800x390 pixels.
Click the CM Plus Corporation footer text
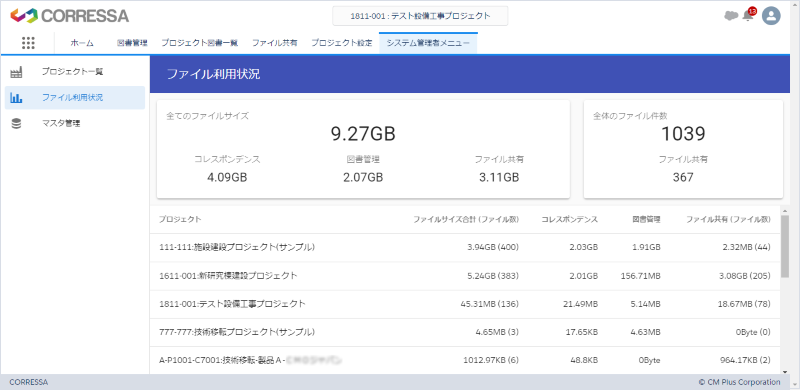pos(739,382)
